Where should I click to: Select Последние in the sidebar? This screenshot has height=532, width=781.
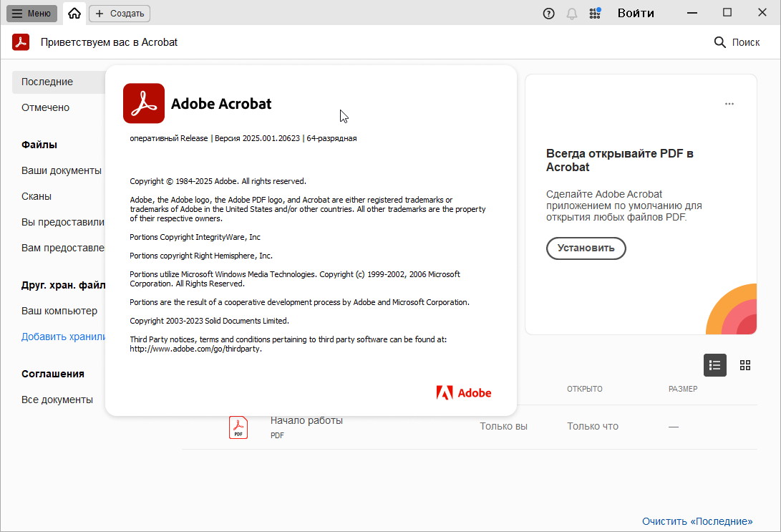[59, 82]
